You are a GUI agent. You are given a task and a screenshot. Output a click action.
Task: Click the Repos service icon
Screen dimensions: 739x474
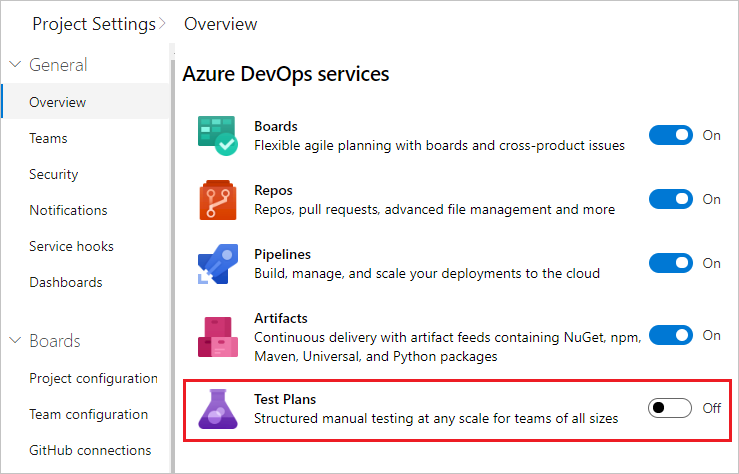pyautogui.click(x=218, y=200)
